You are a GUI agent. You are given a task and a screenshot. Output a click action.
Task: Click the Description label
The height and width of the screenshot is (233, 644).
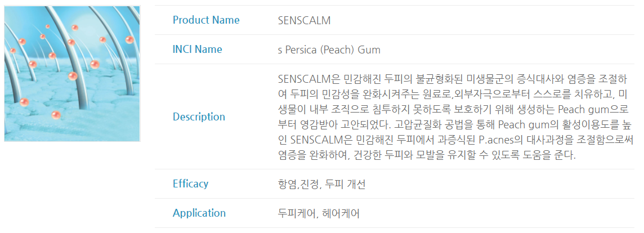[x=199, y=116]
